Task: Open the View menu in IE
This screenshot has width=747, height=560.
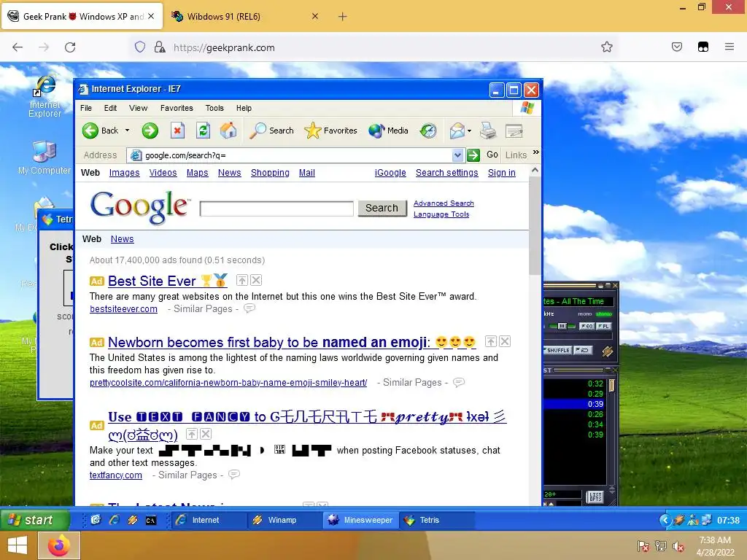Action: 138,108
